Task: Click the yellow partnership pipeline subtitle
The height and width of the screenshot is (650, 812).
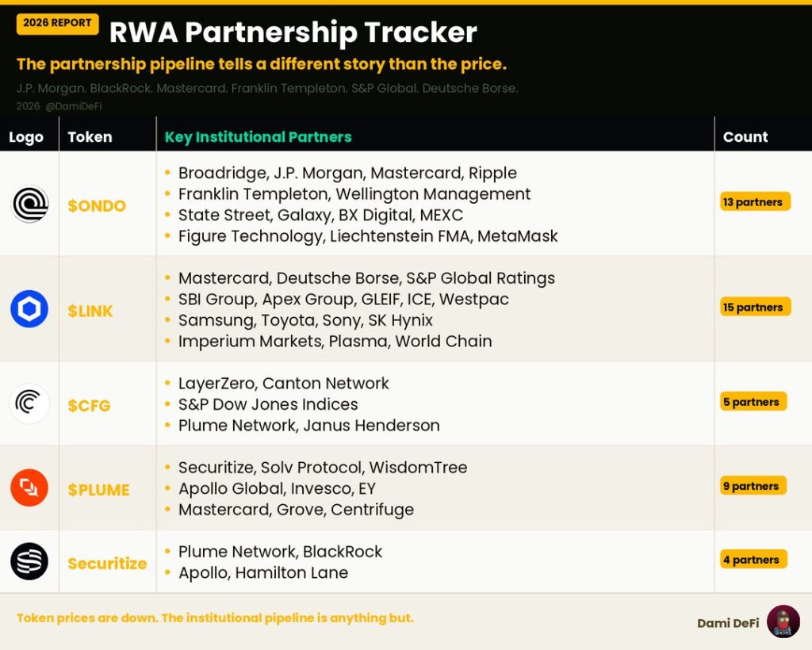Action: [262, 64]
